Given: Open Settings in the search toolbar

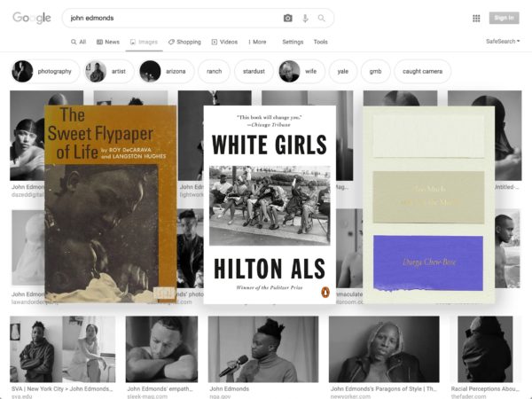Looking at the screenshot, I should (x=293, y=42).
